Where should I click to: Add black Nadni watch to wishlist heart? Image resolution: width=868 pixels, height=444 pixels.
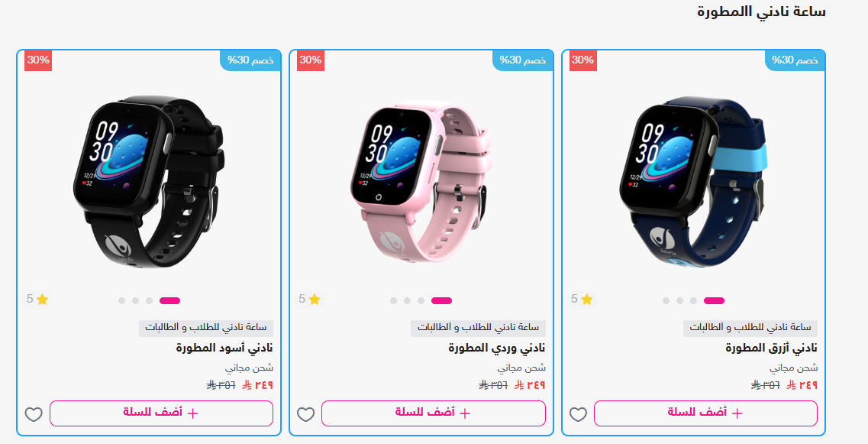pos(34,414)
